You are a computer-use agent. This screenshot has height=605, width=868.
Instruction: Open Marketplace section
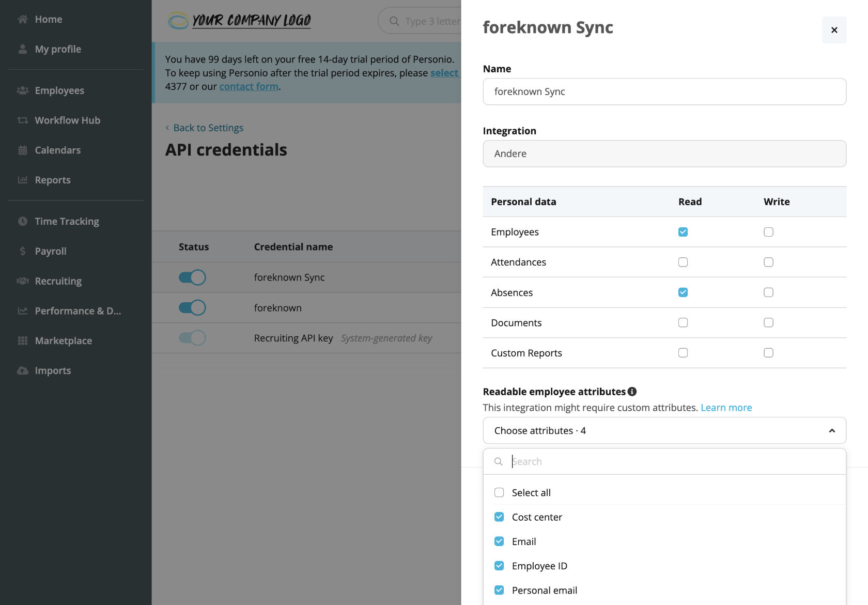click(64, 340)
